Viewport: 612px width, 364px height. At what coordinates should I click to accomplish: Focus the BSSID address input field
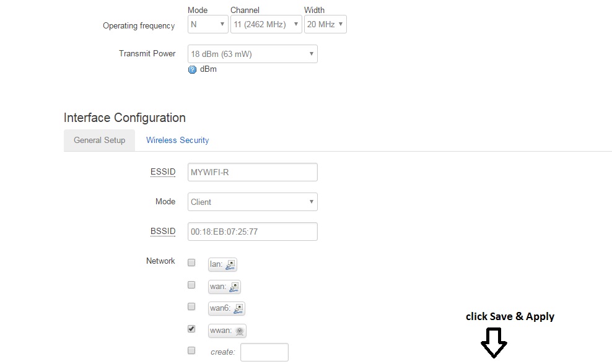(x=252, y=232)
